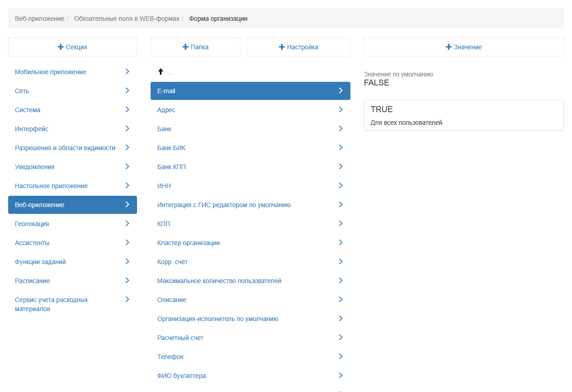Choose Максимальное количество пользователей setting
The width and height of the screenshot is (572, 392).
coord(219,281)
